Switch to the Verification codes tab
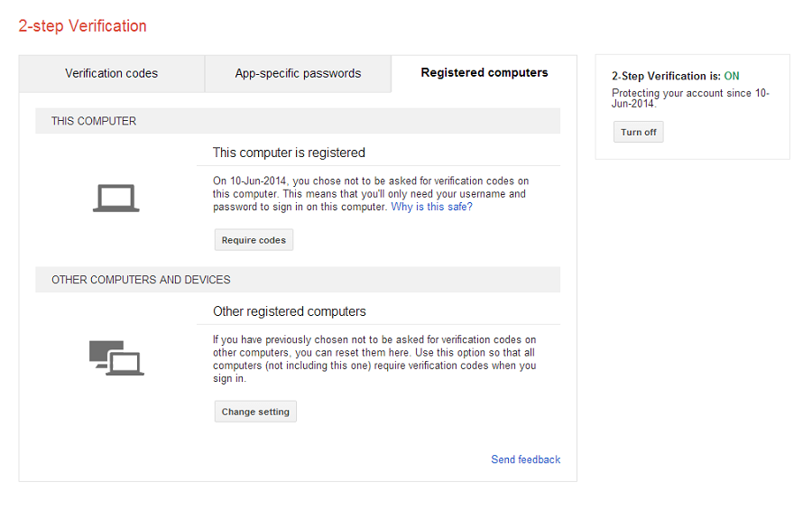This screenshot has width=812, height=510. click(111, 74)
